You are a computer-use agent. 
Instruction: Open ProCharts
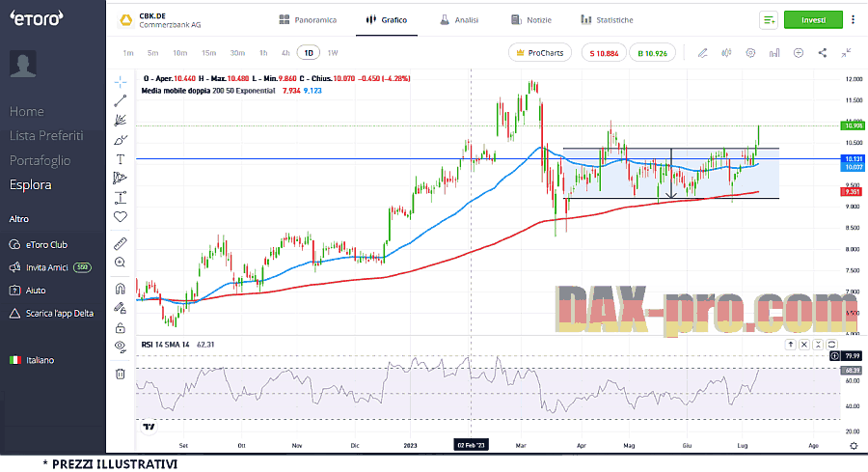540,53
